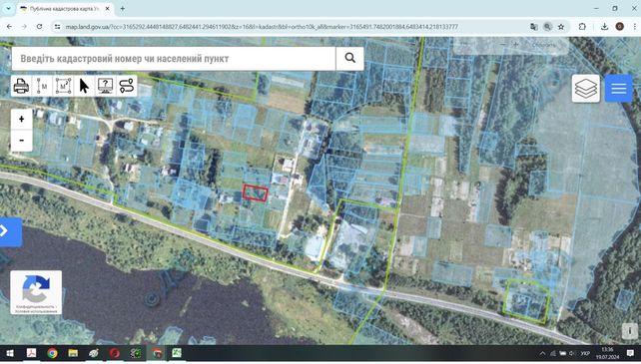Viewport: 641px width, 364px height.
Task: Select the area measurement tool
Action: 63,86
